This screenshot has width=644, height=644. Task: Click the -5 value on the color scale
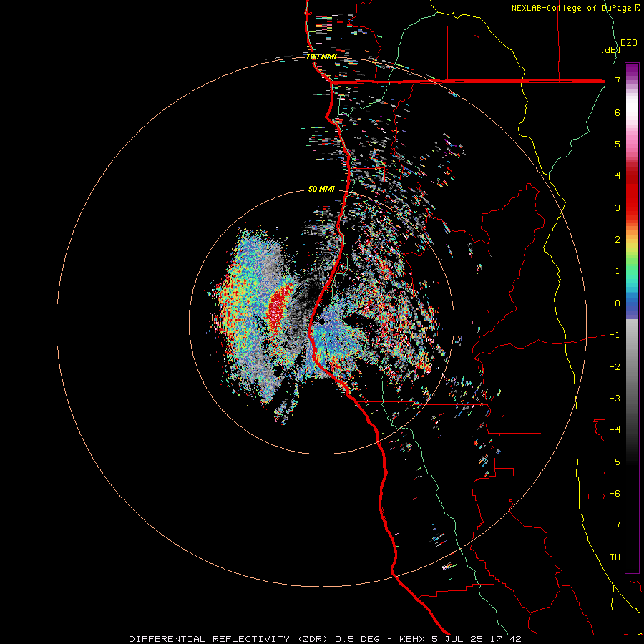pyautogui.click(x=615, y=462)
